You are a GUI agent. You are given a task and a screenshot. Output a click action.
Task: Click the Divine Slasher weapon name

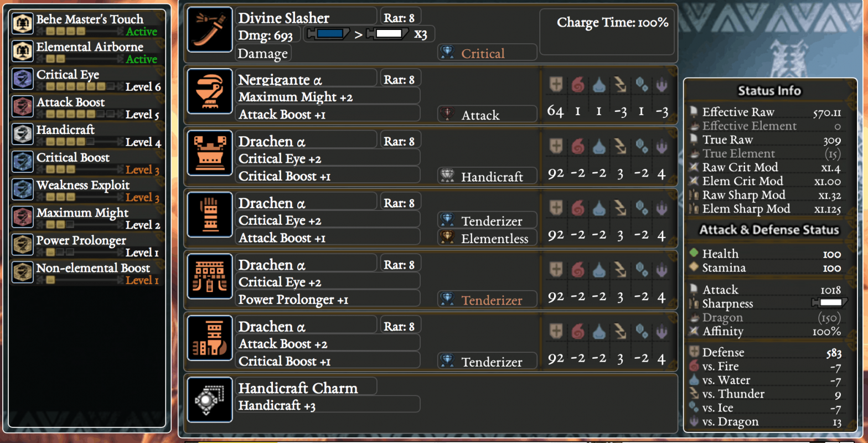pos(284,18)
